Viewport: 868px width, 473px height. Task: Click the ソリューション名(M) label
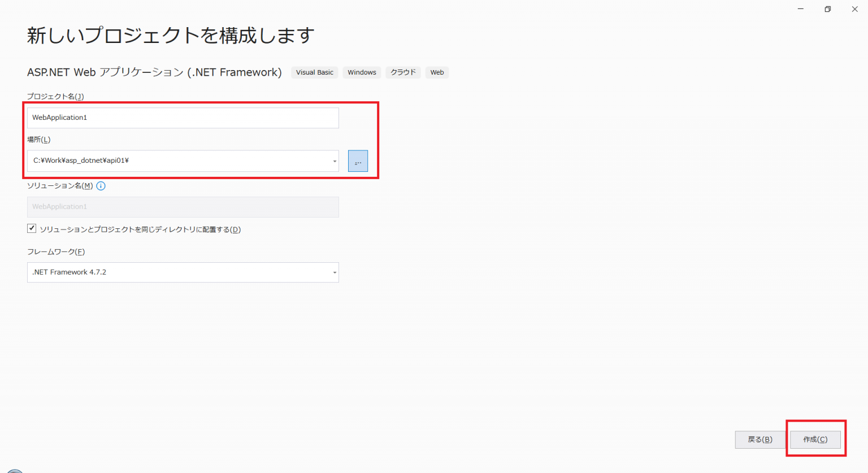pos(60,186)
